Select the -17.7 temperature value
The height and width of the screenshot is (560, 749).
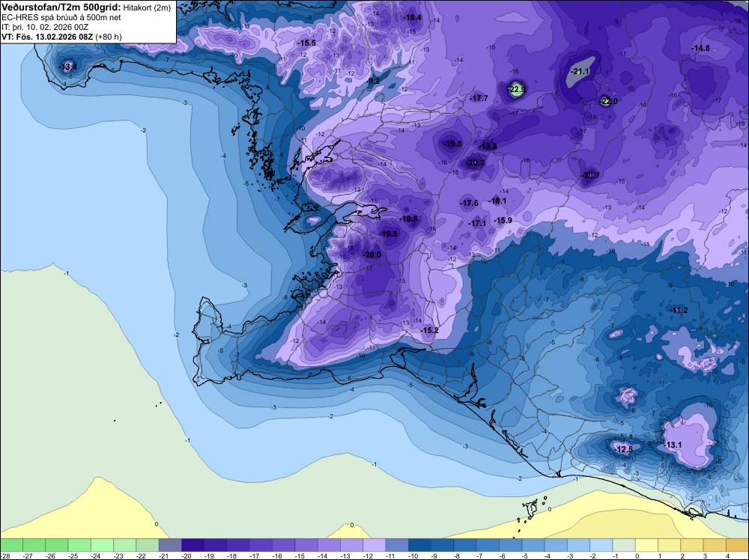479,98
